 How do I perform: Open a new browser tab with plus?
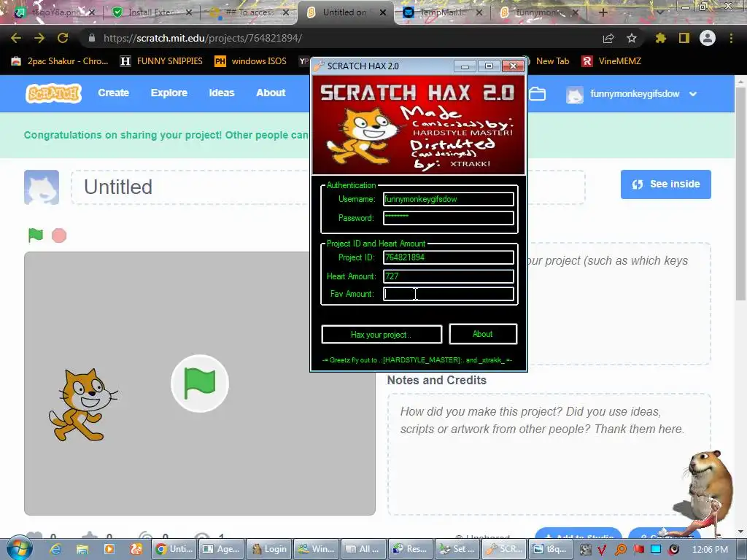point(603,12)
